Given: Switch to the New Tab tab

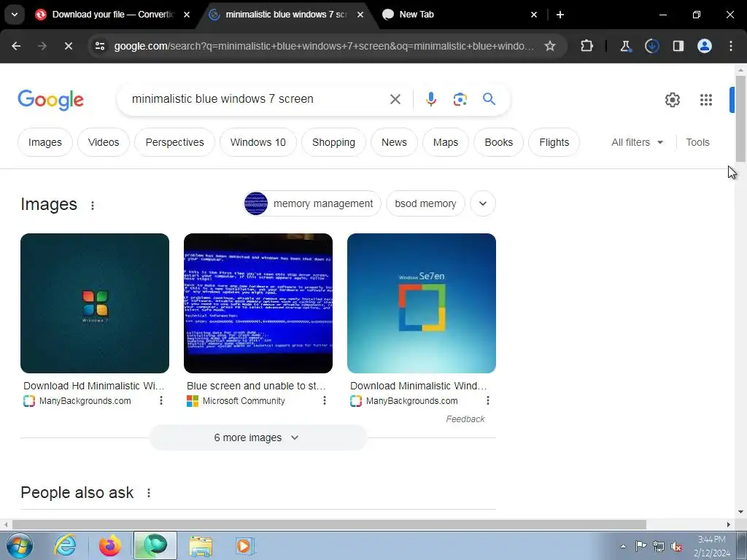Looking at the screenshot, I should [x=460, y=15].
